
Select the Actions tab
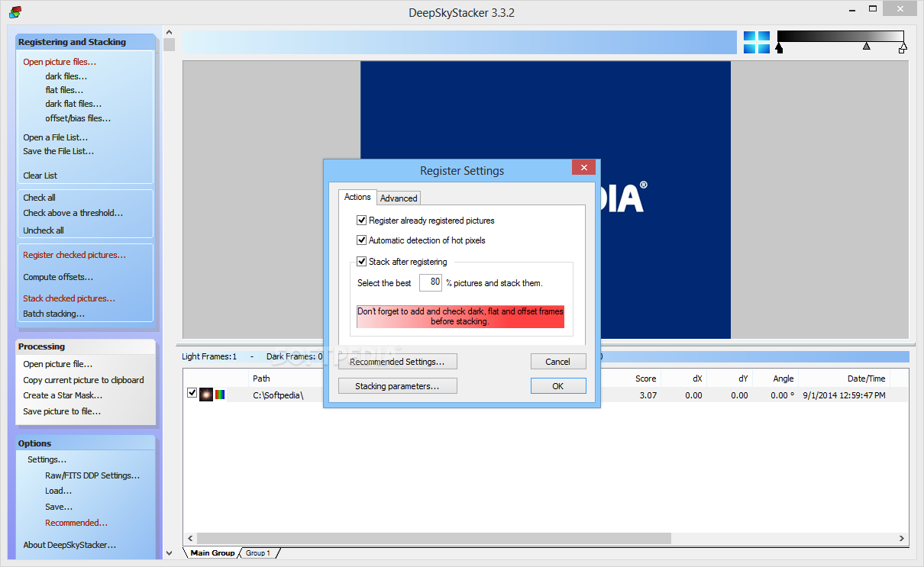(357, 197)
